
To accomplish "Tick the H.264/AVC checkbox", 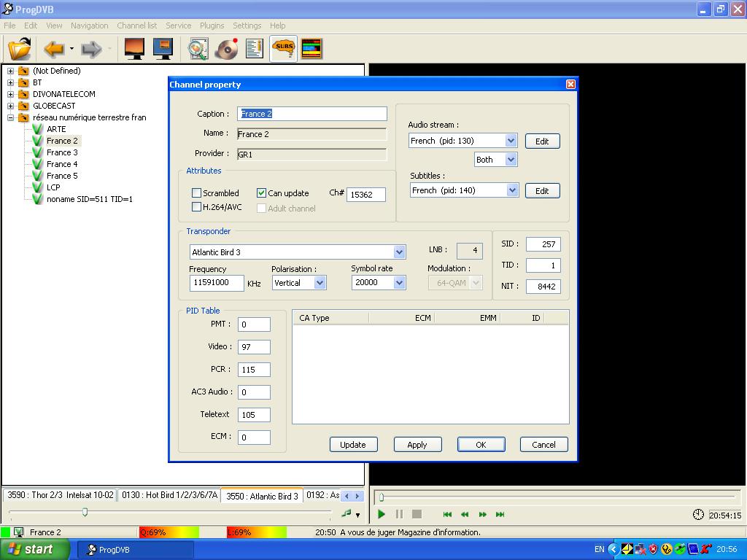I will coord(196,206).
